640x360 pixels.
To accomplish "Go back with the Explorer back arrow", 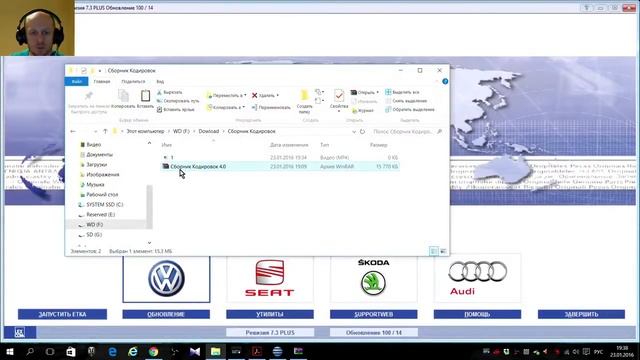I will click(x=73, y=131).
